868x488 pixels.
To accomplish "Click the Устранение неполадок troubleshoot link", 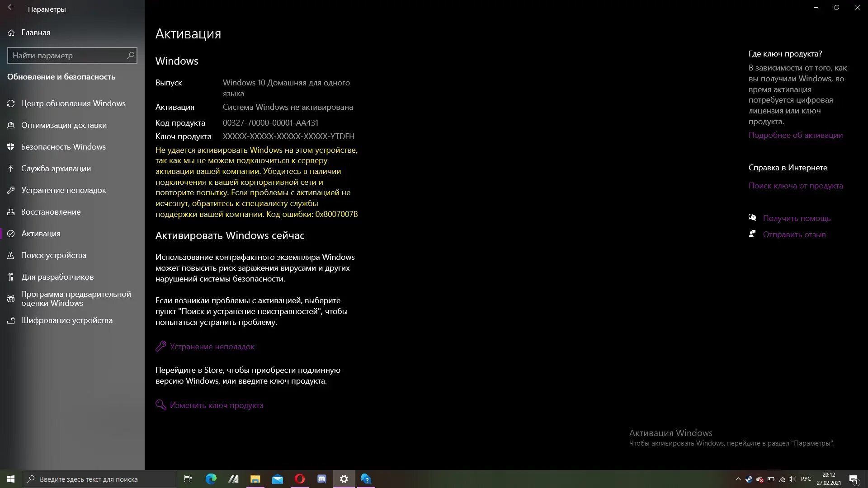I will pyautogui.click(x=212, y=347).
